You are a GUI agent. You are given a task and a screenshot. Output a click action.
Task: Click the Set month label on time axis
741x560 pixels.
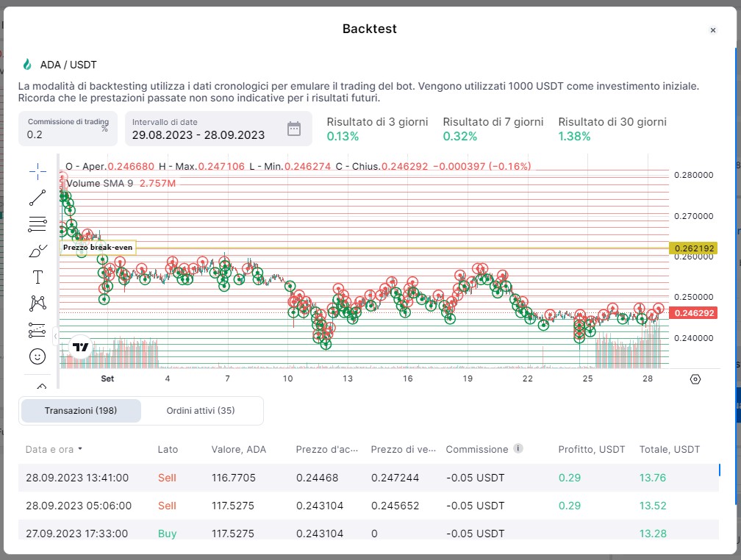click(107, 378)
